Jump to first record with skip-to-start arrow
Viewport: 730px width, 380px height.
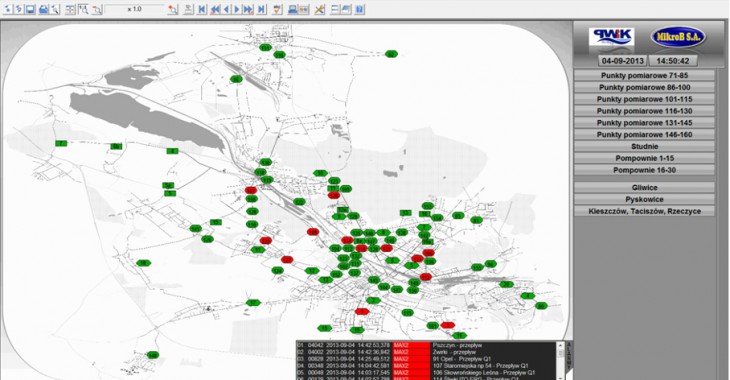(202, 9)
